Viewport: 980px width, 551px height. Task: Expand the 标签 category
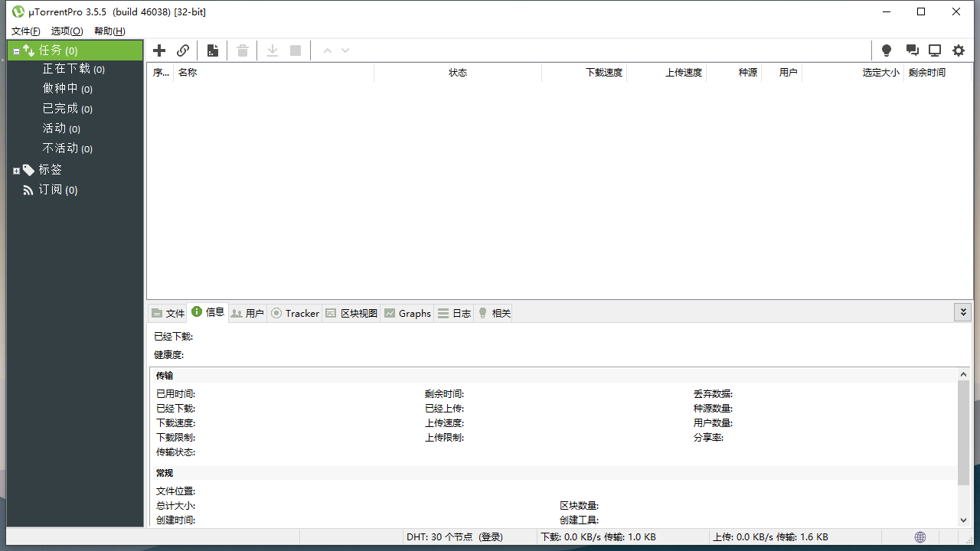pyautogui.click(x=15, y=169)
